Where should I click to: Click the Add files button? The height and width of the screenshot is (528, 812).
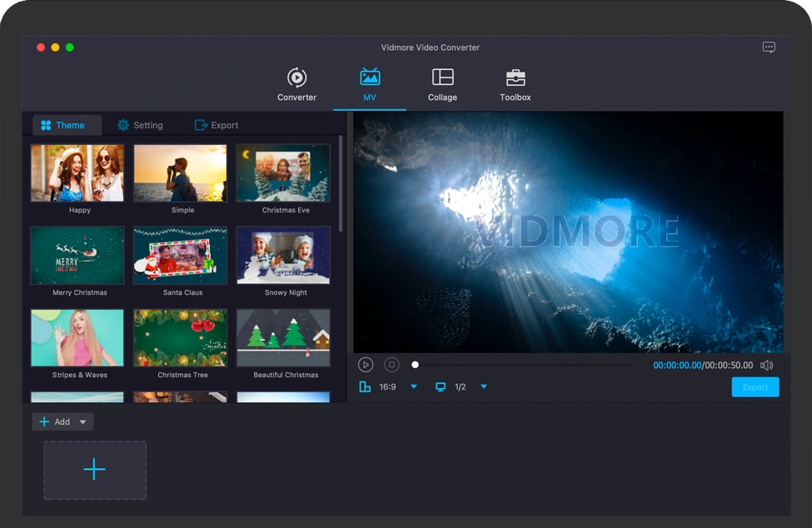(x=55, y=422)
